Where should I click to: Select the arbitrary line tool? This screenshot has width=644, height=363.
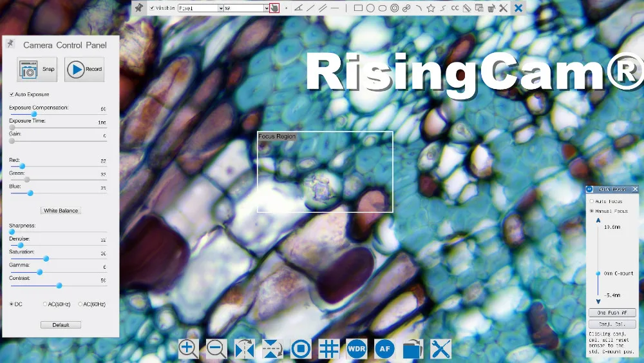pyautogui.click(x=311, y=8)
